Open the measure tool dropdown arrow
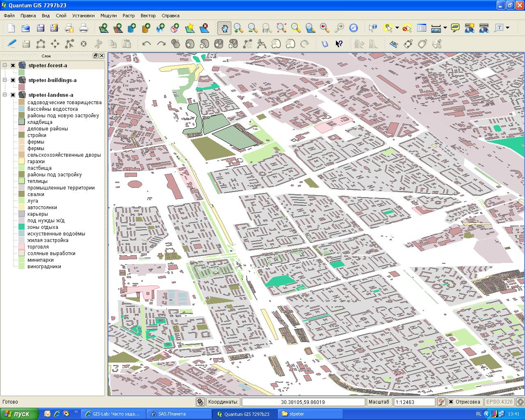Image resolution: width=525 pixels, height=420 pixels. [x=445, y=28]
